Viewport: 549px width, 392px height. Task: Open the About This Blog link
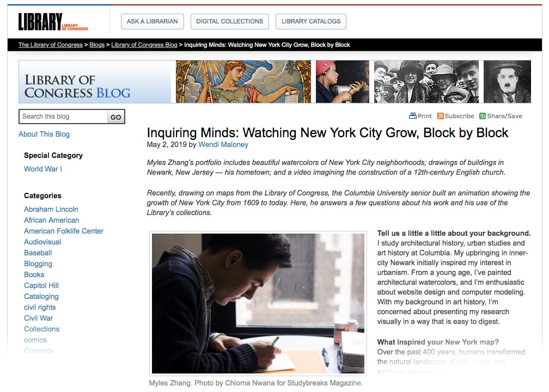pyautogui.click(x=44, y=134)
